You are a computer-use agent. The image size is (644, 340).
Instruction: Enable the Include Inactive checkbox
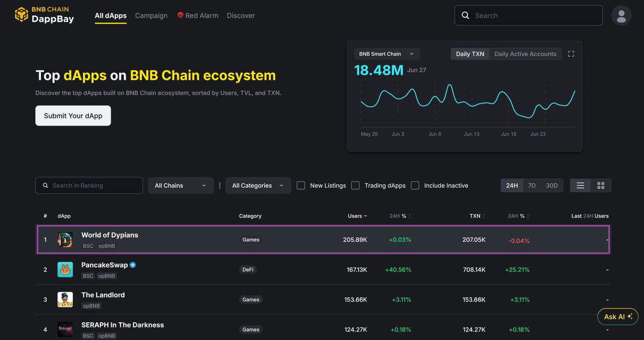(415, 186)
